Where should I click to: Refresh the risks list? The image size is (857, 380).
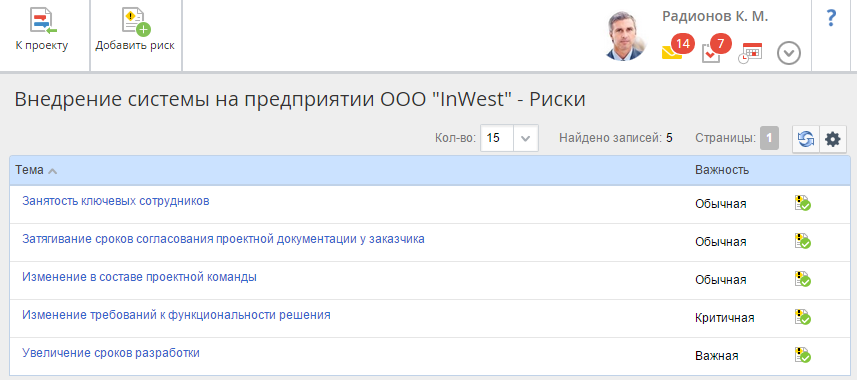click(806, 139)
